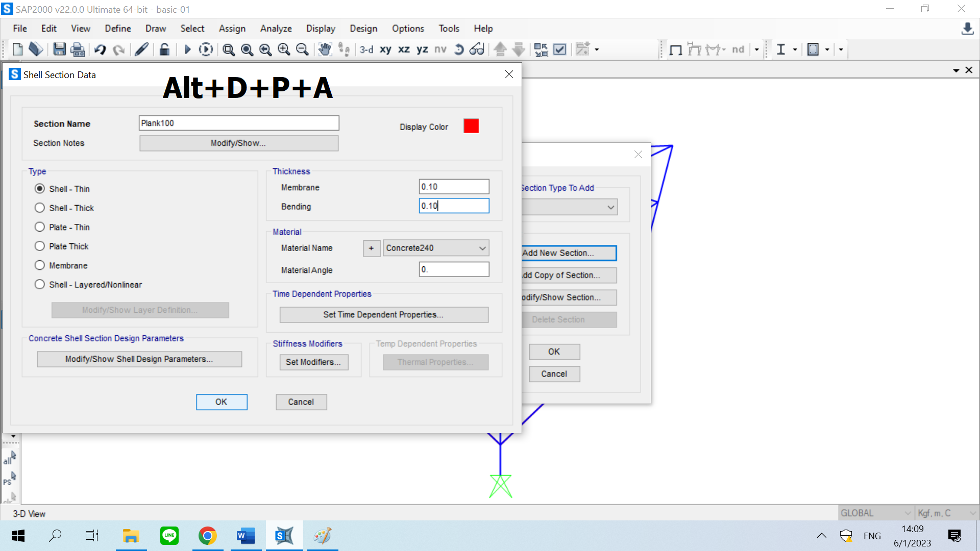Click the Section Name input field

tap(239, 123)
